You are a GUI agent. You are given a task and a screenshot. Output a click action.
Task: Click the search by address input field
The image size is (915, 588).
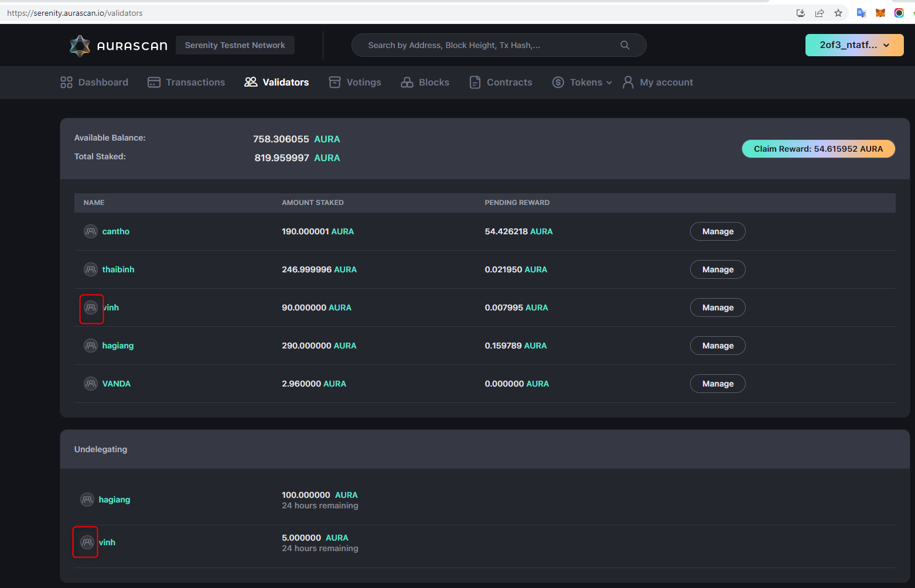click(x=486, y=45)
